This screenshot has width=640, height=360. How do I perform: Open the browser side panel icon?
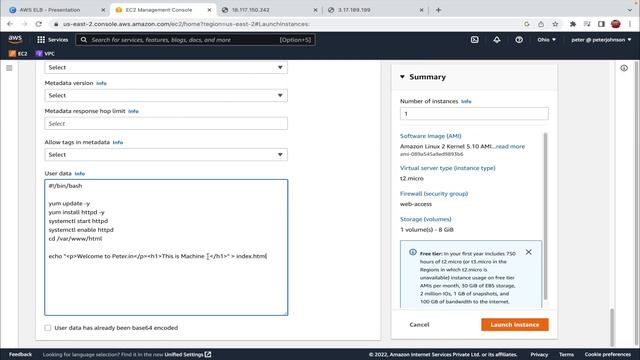coord(601,24)
